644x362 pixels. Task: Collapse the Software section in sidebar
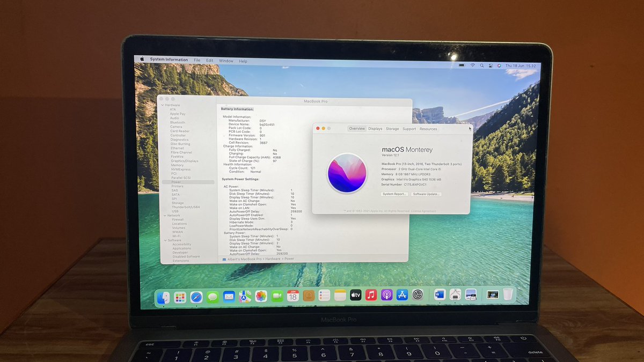click(x=164, y=240)
